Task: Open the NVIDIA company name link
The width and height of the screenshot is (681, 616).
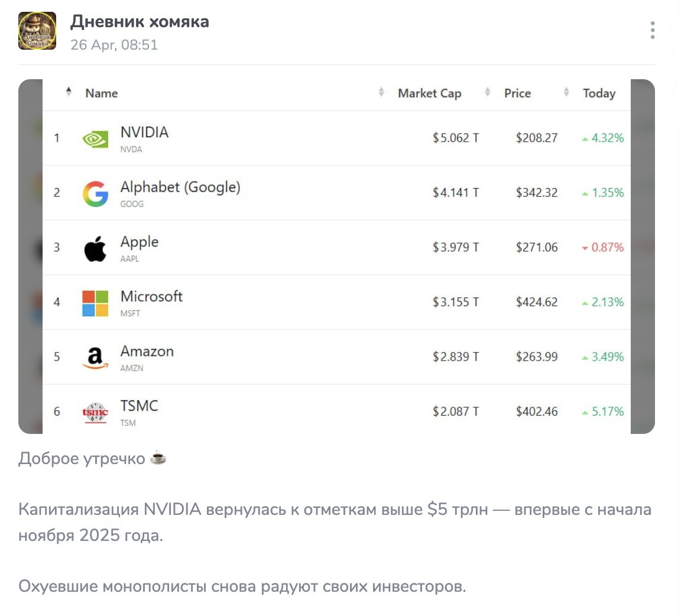Action: 144,132
